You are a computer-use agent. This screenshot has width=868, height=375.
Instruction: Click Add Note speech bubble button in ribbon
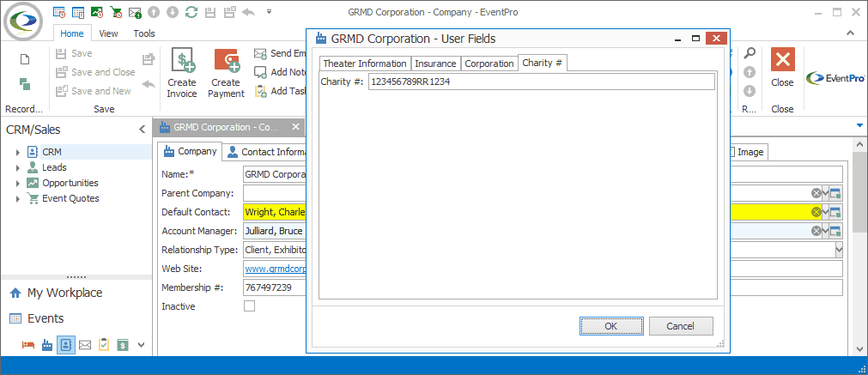point(280,72)
